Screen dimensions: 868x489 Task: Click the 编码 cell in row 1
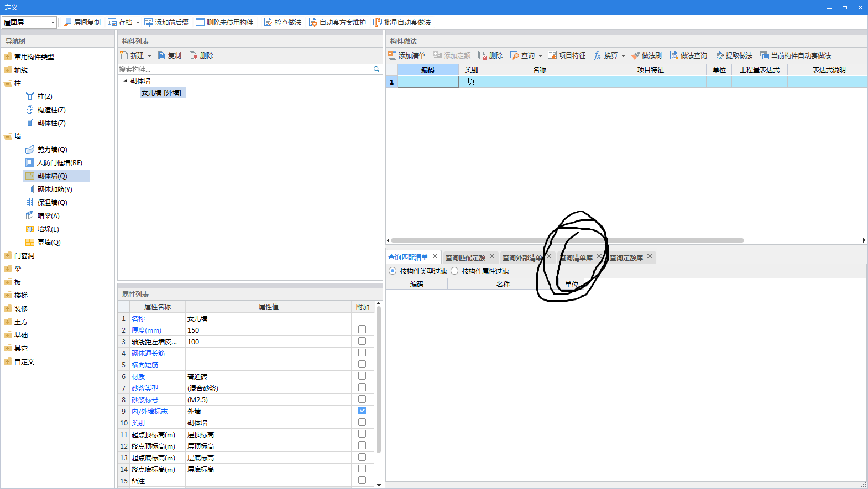point(428,81)
